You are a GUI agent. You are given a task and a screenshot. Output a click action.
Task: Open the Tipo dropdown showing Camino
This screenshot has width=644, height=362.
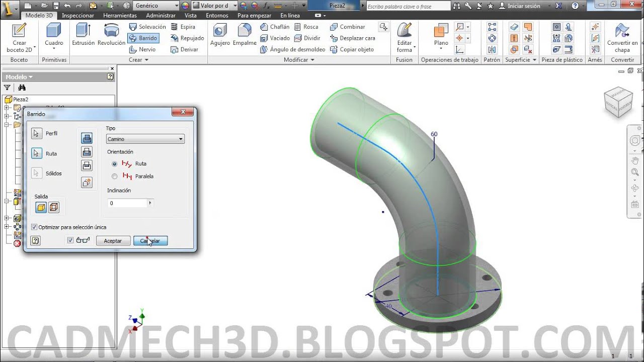pyautogui.click(x=145, y=139)
